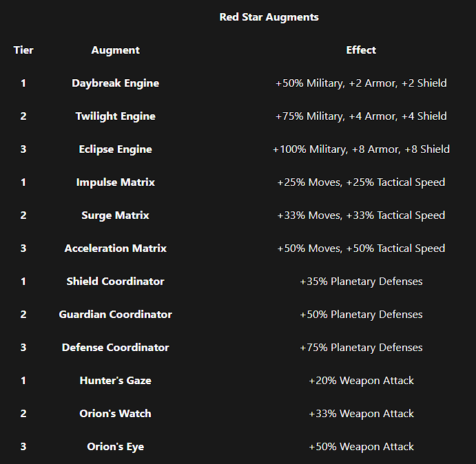Click the Augment column header
Image resolution: width=476 pixels, height=464 pixels.
(115, 50)
